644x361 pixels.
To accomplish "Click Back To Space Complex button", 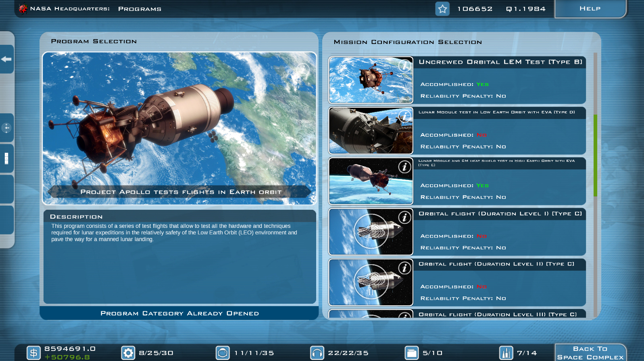I will [590, 353].
